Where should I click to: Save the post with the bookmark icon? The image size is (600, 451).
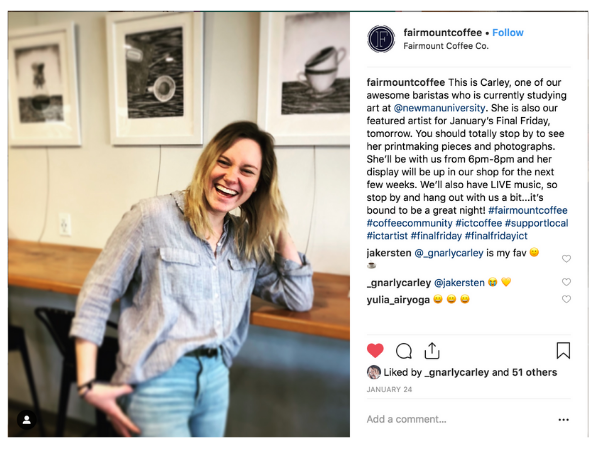(x=563, y=350)
